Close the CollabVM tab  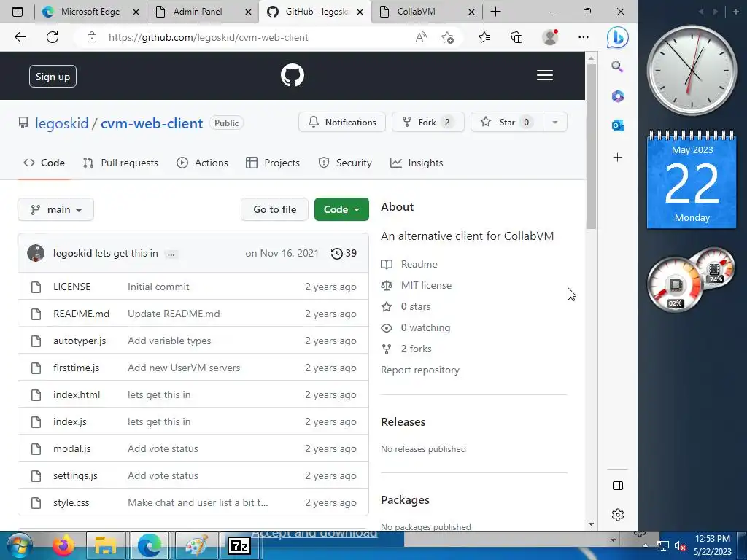pyautogui.click(x=472, y=12)
